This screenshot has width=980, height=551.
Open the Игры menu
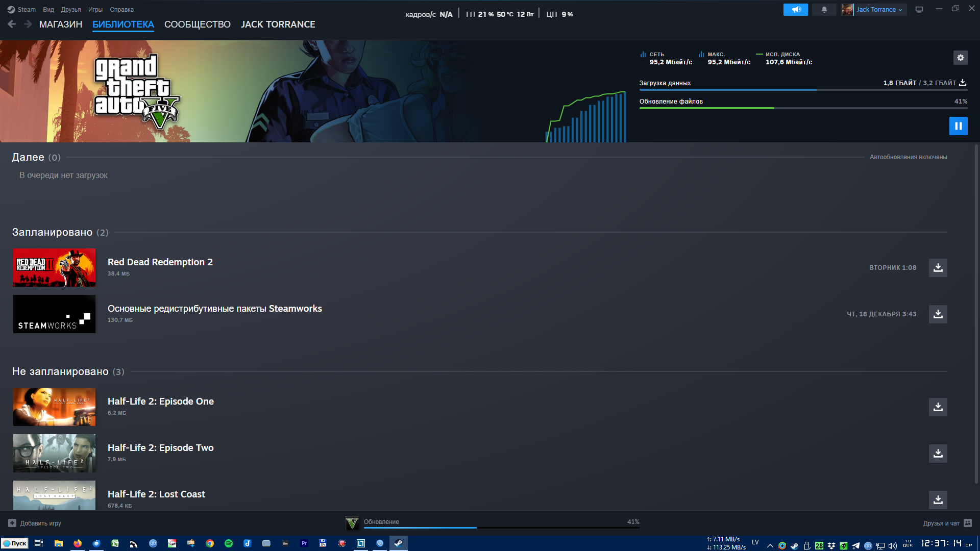click(x=95, y=10)
